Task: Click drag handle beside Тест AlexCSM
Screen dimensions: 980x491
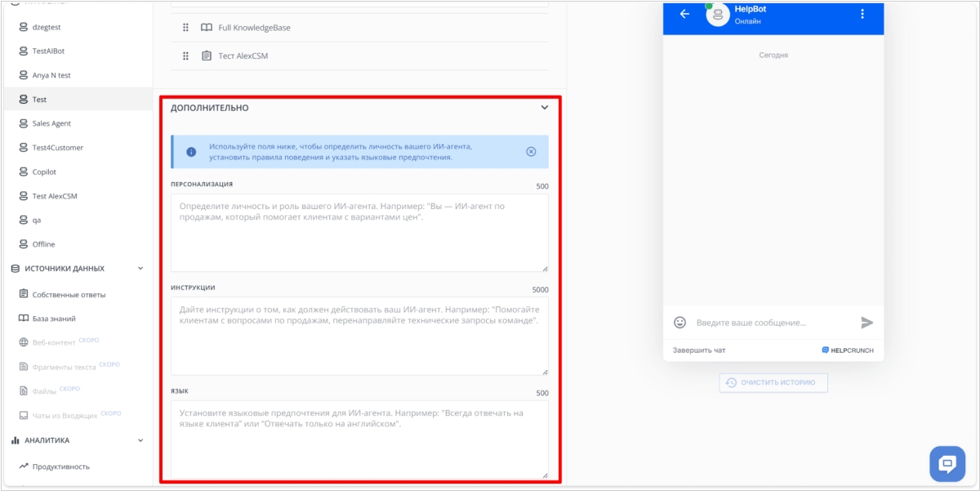Action: coord(186,56)
